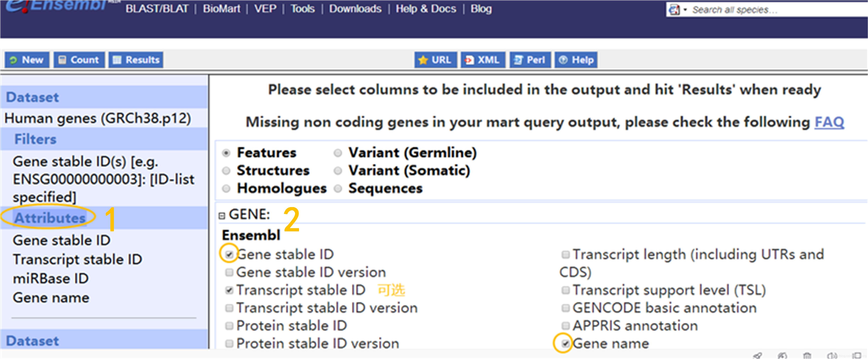Screen dimensions: 868x359
Task: Open Attributes in the left panel
Action: coord(50,218)
